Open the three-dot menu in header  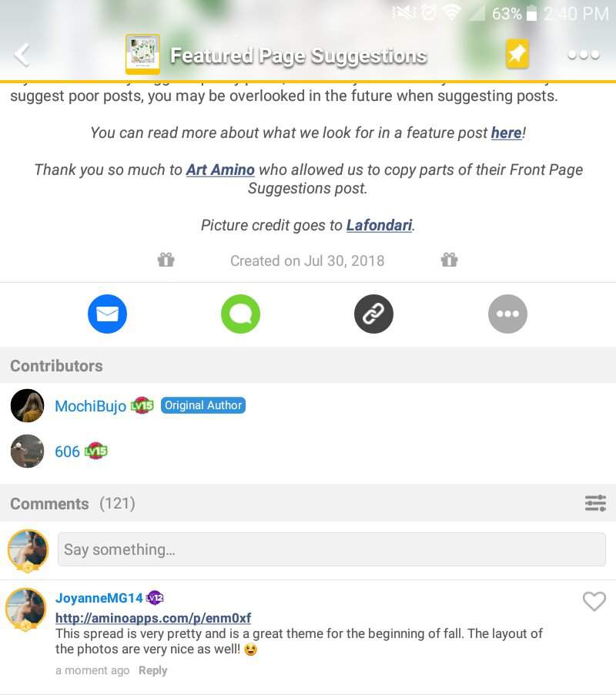coord(584,55)
